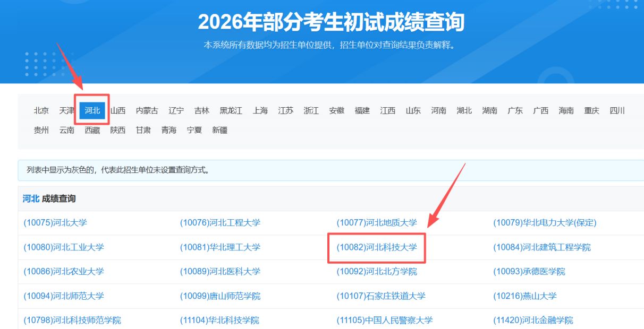This screenshot has width=644, height=329.
Task: Select the 广东 province tab
Action: (x=515, y=111)
